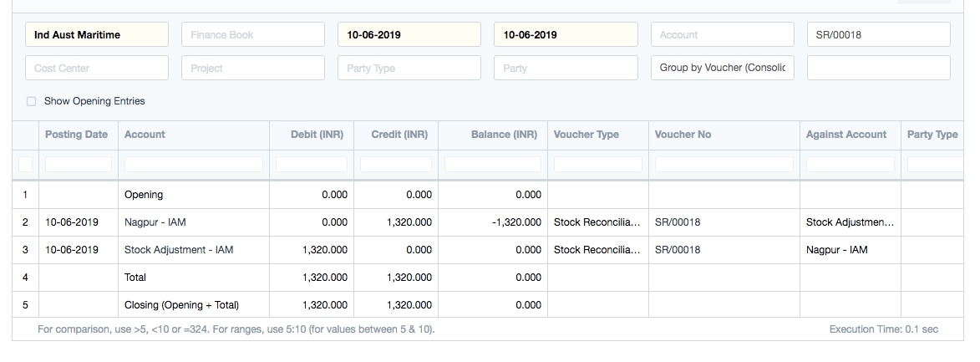Select the voucher filter field containing SR/00018
Viewport: 980px width, 362px height.
point(878,35)
